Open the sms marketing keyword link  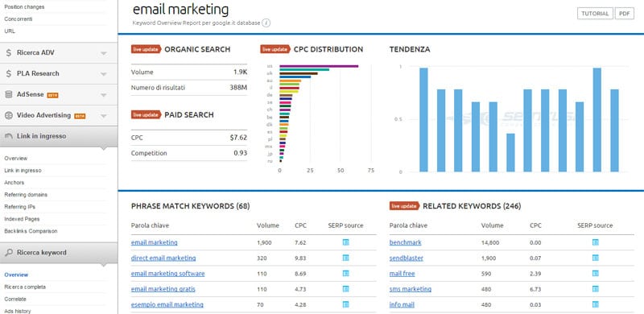[411, 289]
